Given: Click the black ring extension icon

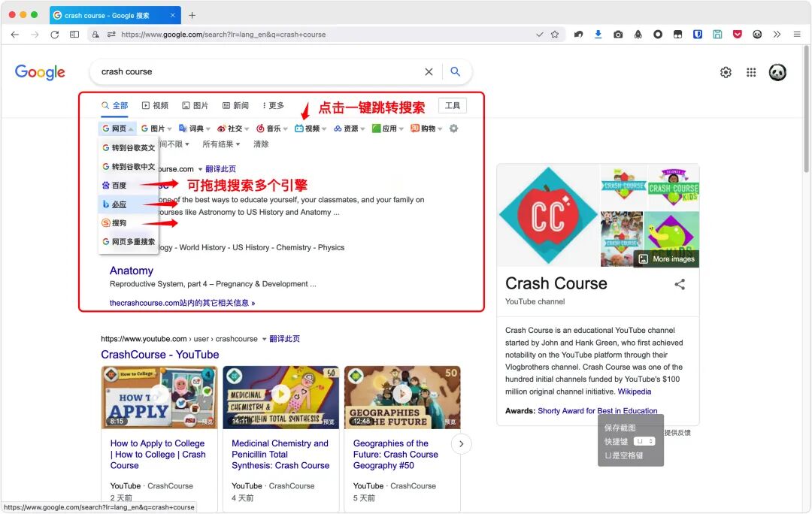Looking at the screenshot, I should (658, 35).
